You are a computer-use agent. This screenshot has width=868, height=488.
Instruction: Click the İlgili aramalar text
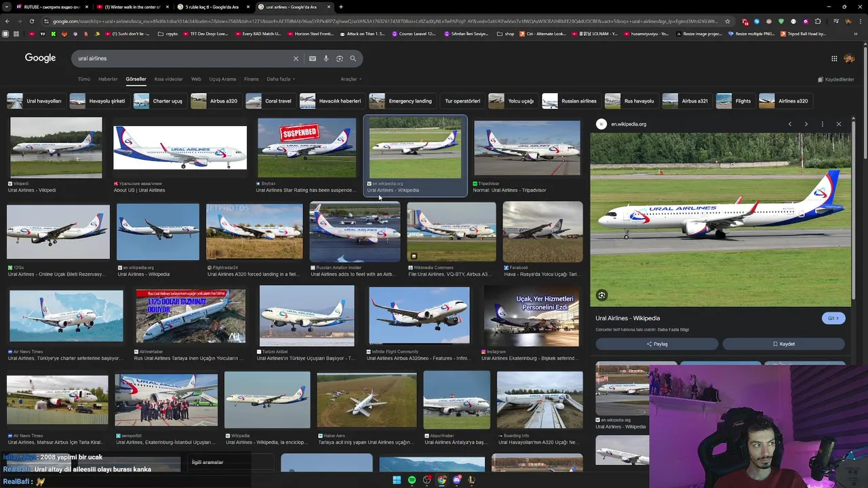pos(208,462)
